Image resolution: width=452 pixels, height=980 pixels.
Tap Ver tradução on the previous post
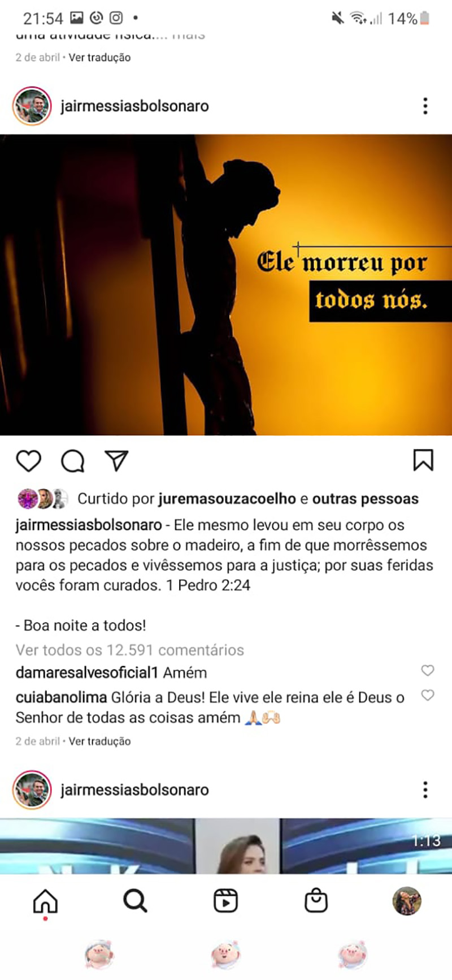coord(99,57)
